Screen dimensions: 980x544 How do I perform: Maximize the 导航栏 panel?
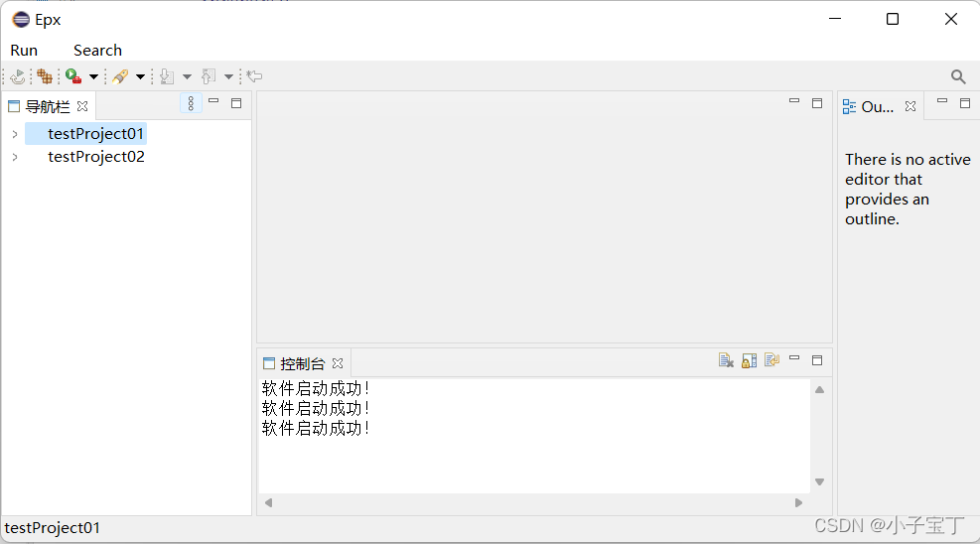click(236, 103)
